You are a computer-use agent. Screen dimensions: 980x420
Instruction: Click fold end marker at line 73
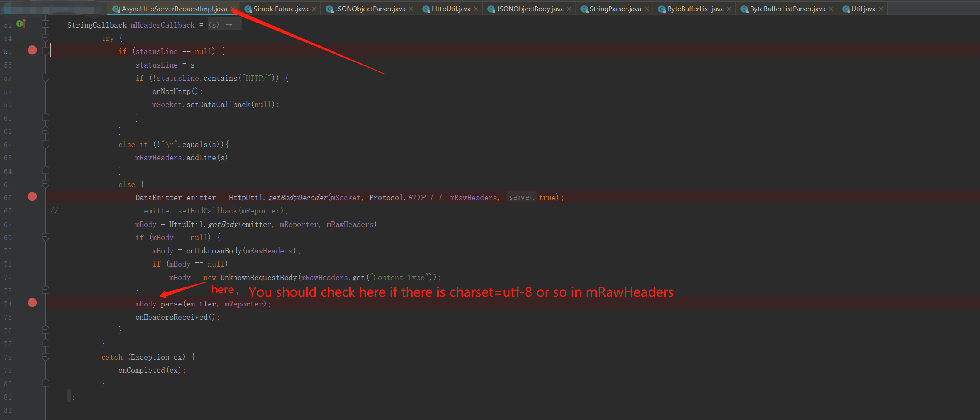coord(46,290)
